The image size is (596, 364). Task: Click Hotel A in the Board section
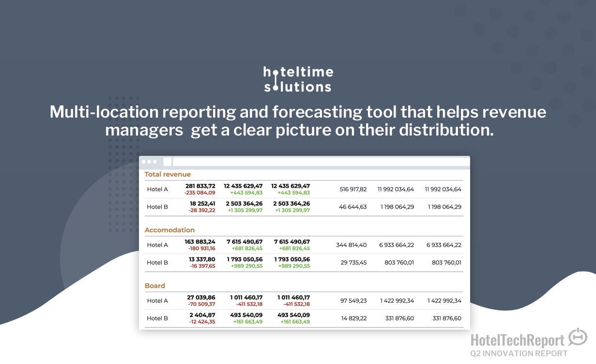(x=157, y=301)
